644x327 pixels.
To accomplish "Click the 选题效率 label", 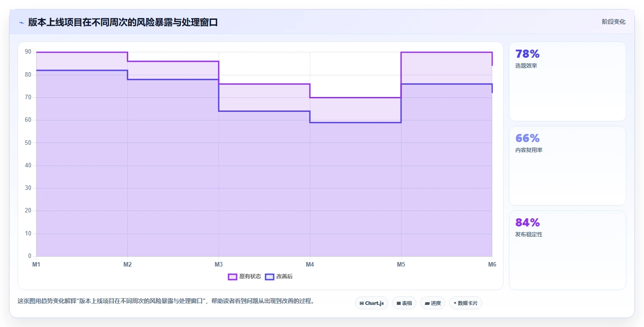I will tap(526, 66).
